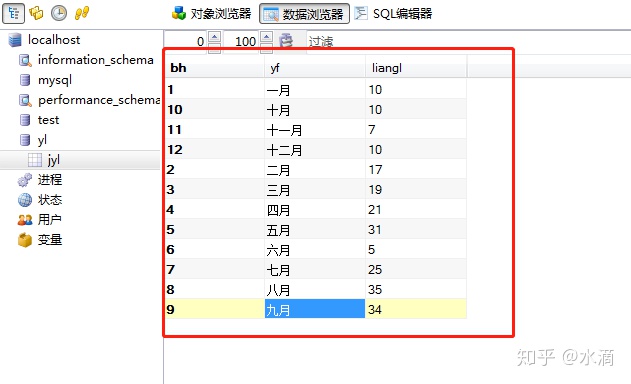Select liangl value 31 in row 5
Image resolution: width=631 pixels, height=384 pixels.
click(x=417, y=229)
